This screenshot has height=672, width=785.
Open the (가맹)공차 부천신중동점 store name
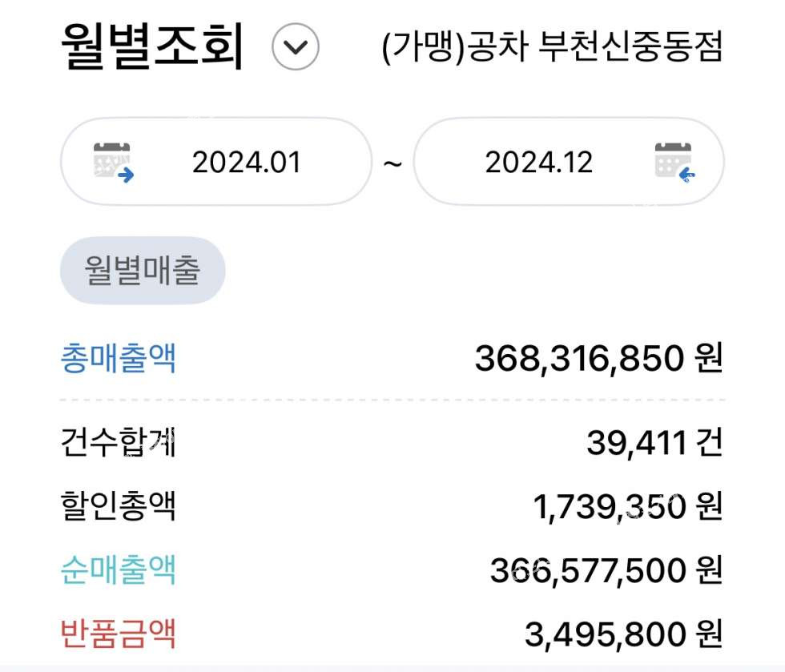click(x=552, y=46)
